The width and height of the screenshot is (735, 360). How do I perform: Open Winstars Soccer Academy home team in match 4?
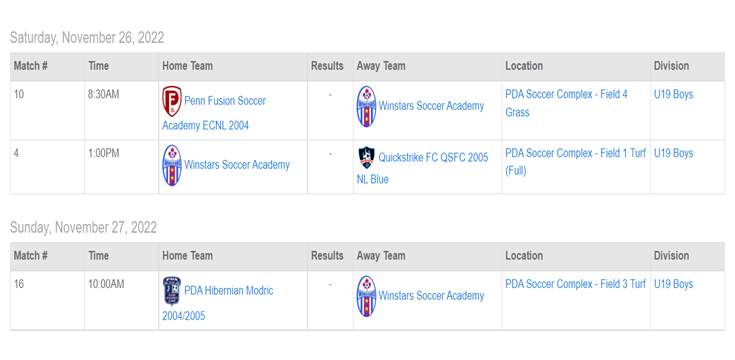[x=237, y=165]
